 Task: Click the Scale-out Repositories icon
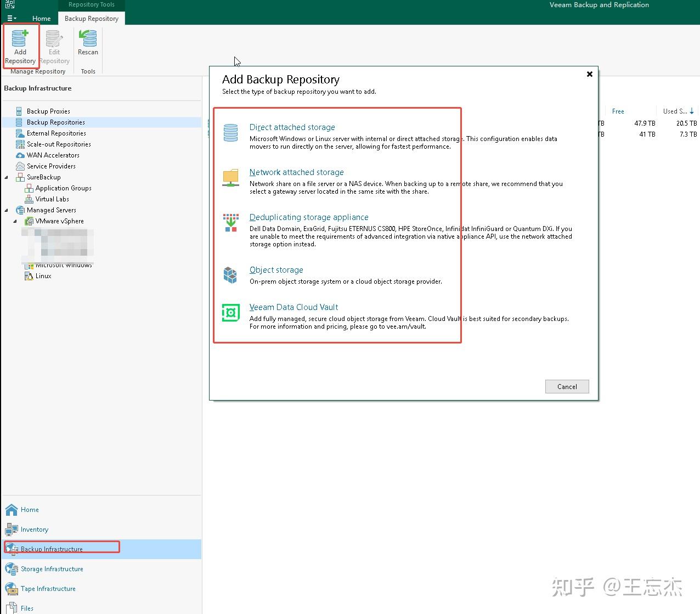click(20, 144)
